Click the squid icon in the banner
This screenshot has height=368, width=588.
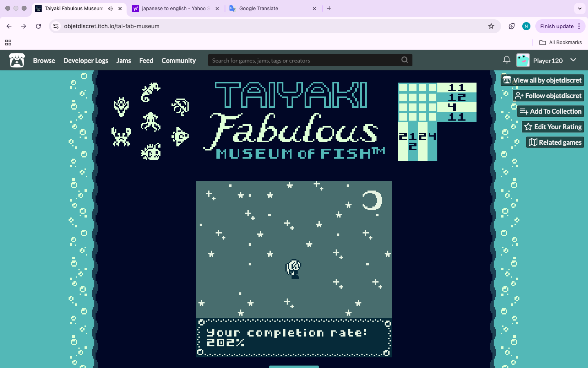coord(150,121)
